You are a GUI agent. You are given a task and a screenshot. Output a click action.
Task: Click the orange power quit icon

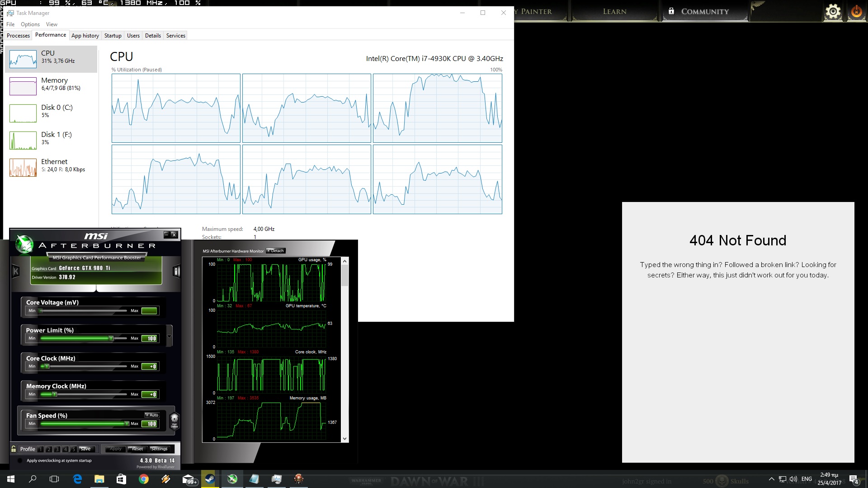pyautogui.click(x=856, y=11)
